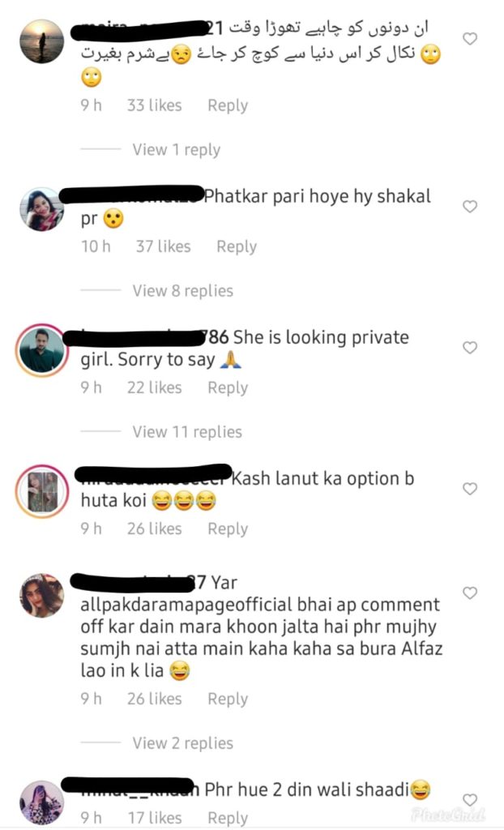Tap heart on 'She is looking private girl' comment
Viewport: 504px width, 830px height.
pyautogui.click(x=470, y=347)
